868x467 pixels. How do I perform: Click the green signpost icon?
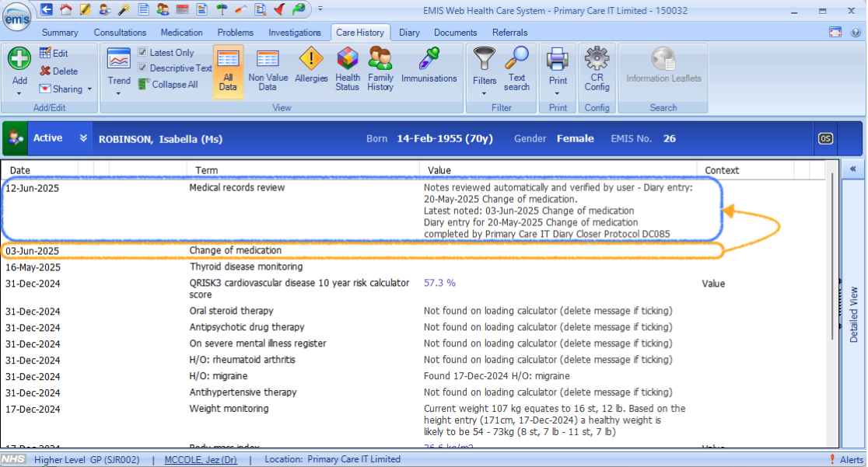tap(222, 9)
